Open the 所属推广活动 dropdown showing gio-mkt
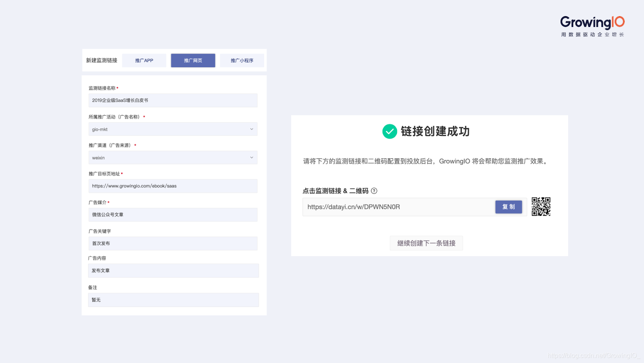Screen dimensions: 644x363 [173, 129]
